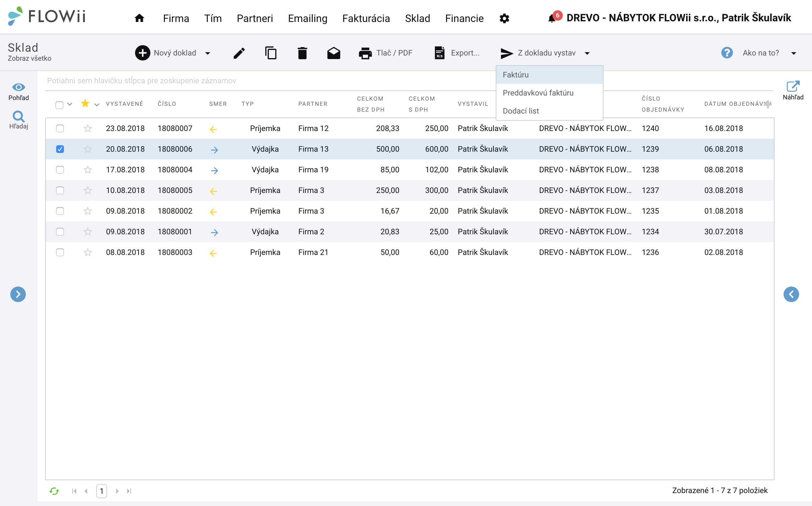This screenshot has height=506, width=812.
Task: Open the Ako na to help icon
Action: 727,53
